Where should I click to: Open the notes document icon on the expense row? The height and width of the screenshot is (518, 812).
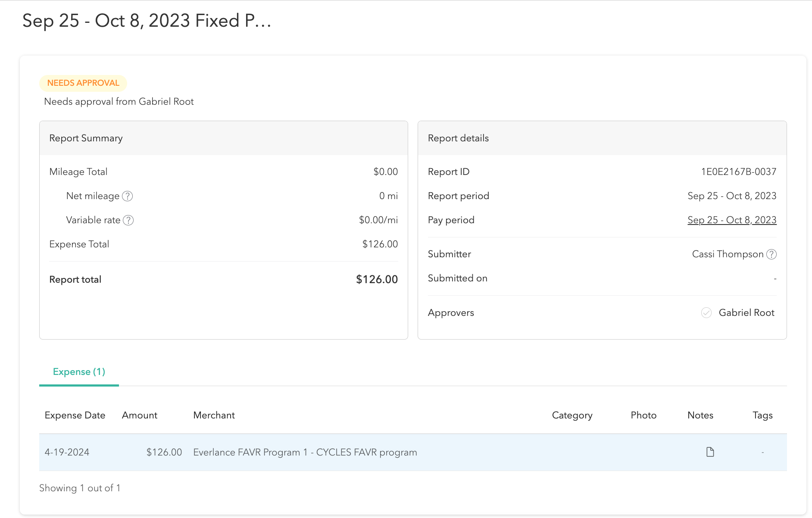[710, 452]
